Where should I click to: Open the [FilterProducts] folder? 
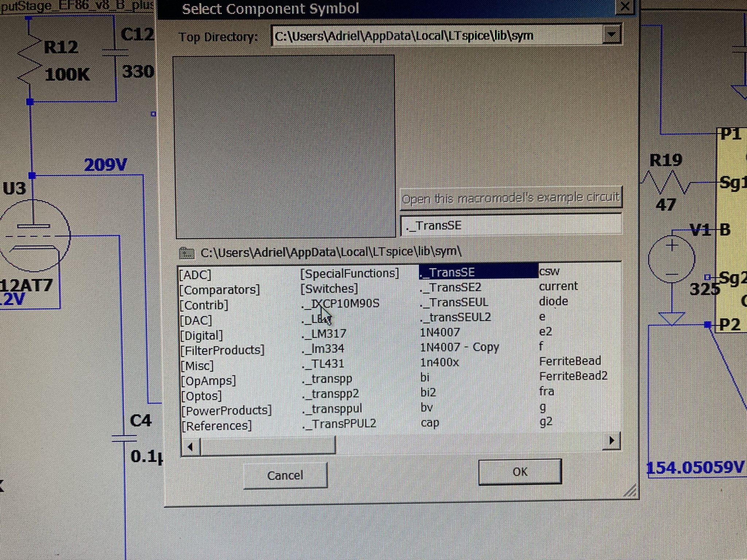coord(222,350)
